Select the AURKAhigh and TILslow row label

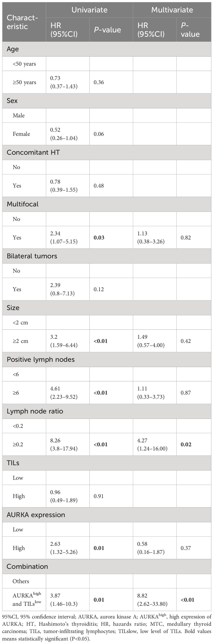[x=27, y=599]
